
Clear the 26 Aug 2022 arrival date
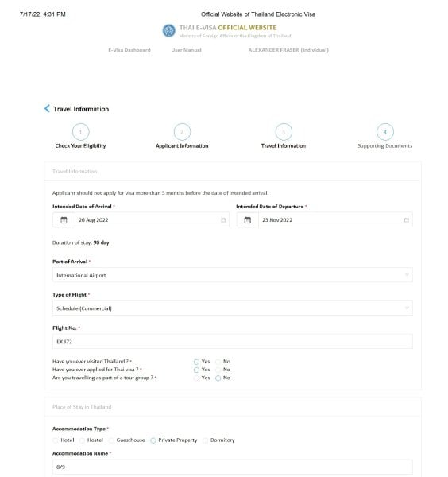point(223,220)
